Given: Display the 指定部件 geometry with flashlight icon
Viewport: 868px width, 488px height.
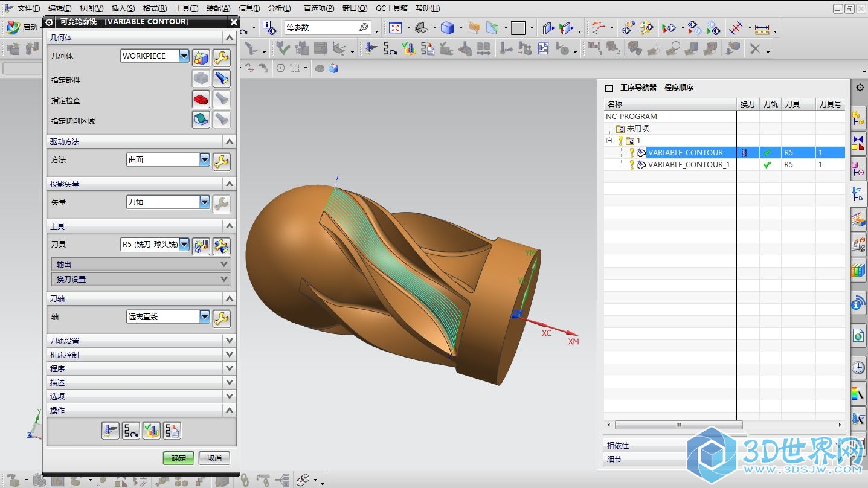Looking at the screenshot, I should point(221,79).
